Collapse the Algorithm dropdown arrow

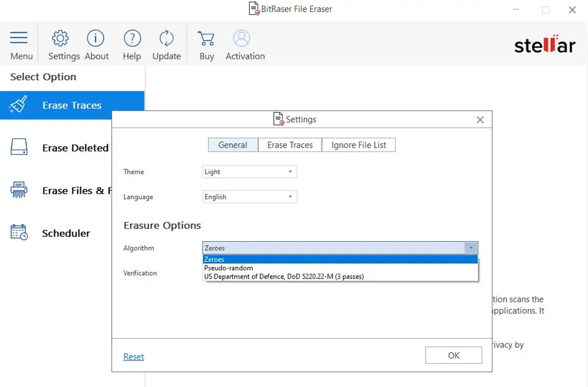(470, 248)
